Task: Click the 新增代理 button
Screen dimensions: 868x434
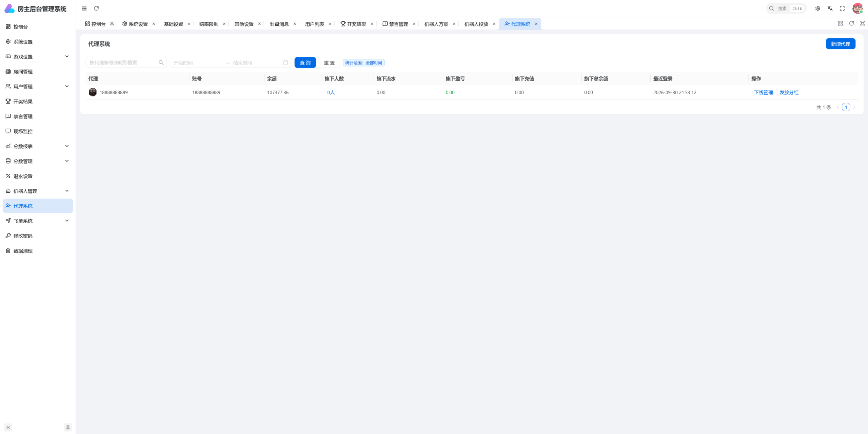Action: (x=841, y=44)
